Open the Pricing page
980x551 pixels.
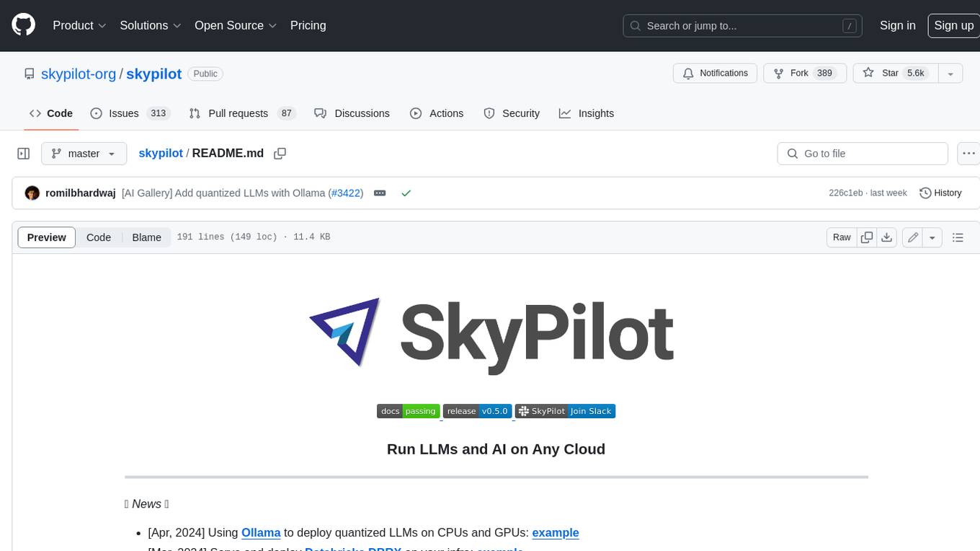point(308,25)
